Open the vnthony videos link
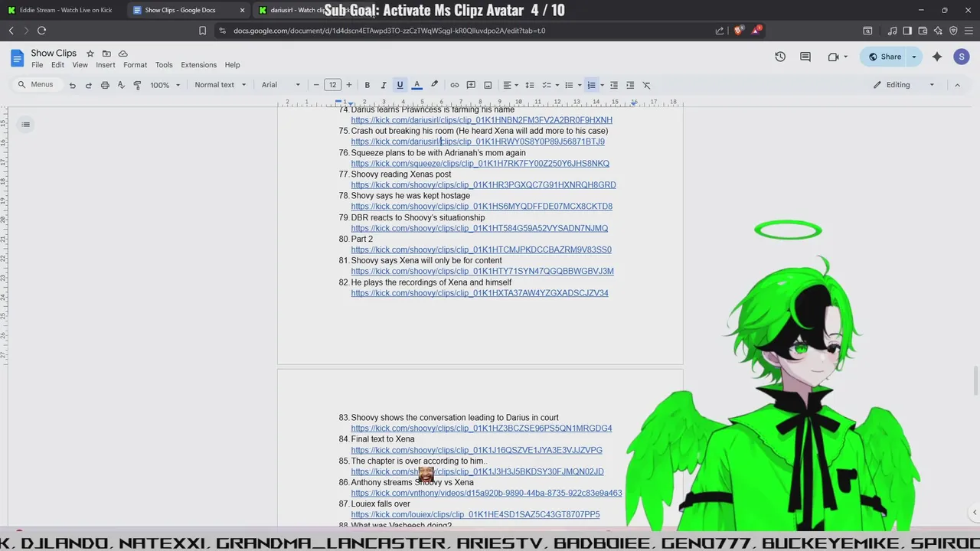Image resolution: width=980 pixels, height=551 pixels. [486, 493]
